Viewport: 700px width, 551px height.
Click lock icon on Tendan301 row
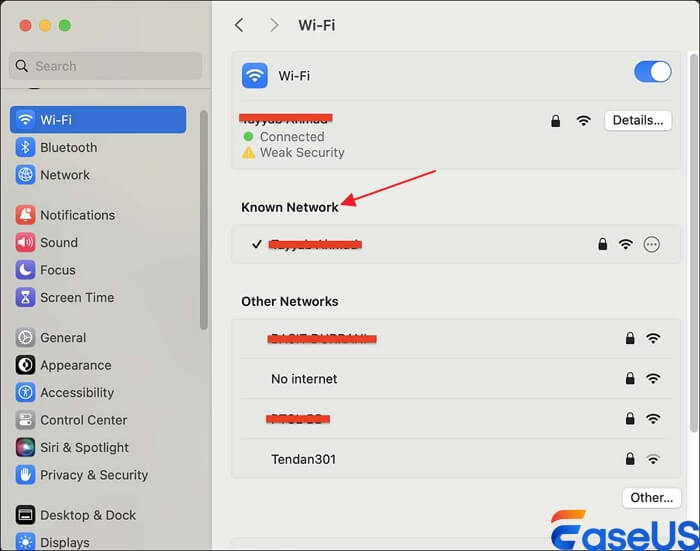630,459
